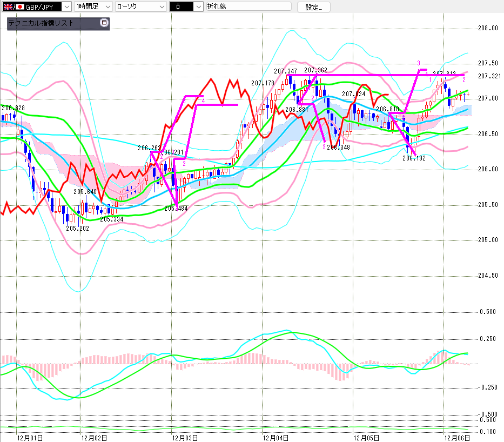Viewport: 504px width, 442px height.
Task: Open the candlestick color style dropdown
Action: point(198,7)
